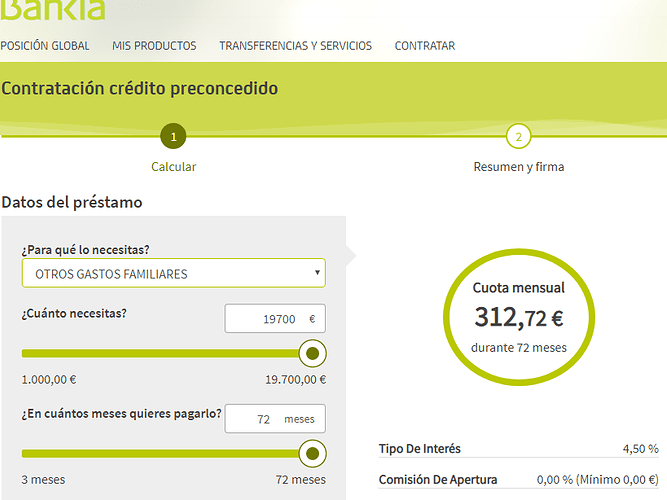Open Transferencias y Servicios menu
The width and height of the screenshot is (667, 500).
point(295,46)
